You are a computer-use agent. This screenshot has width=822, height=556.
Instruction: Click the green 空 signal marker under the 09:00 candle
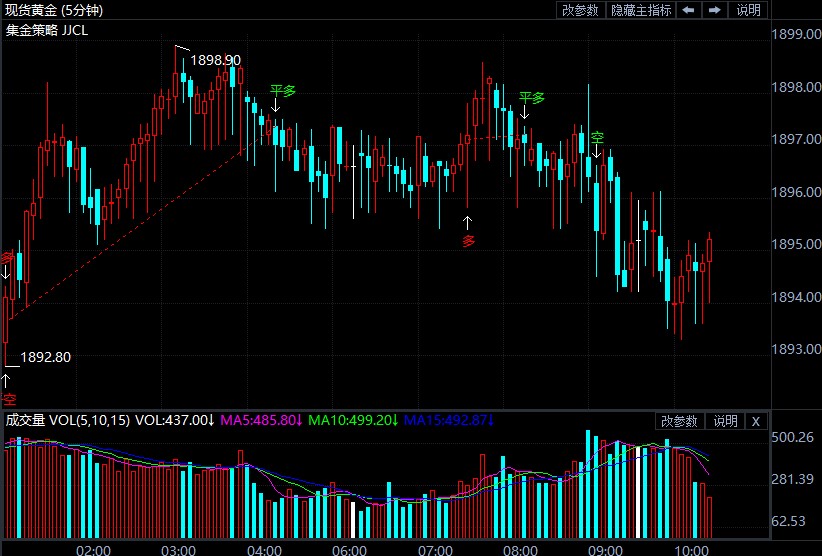click(598, 138)
